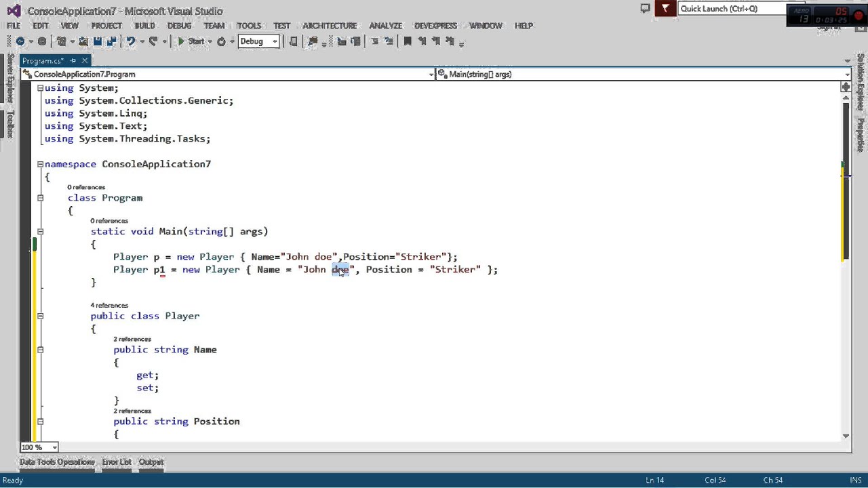
Task: Click the split-editor icon above scrollbar
Action: pos(846,87)
